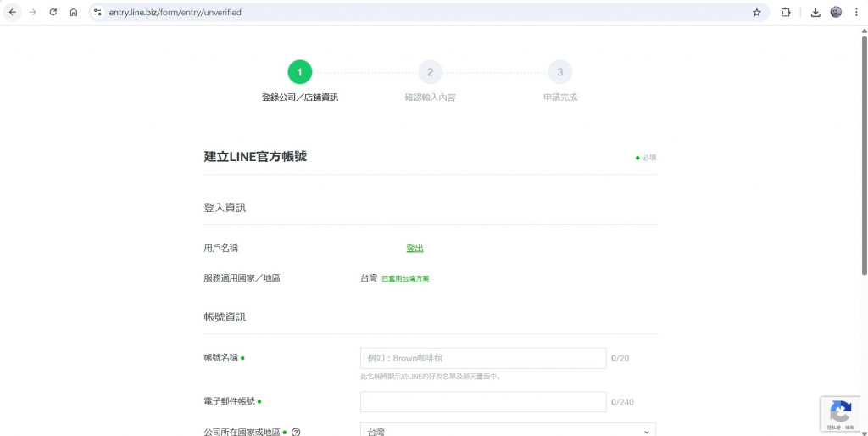The width and height of the screenshot is (868, 436).
Task: Click the 必填 required legend
Action: pyautogui.click(x=646, y=158)
